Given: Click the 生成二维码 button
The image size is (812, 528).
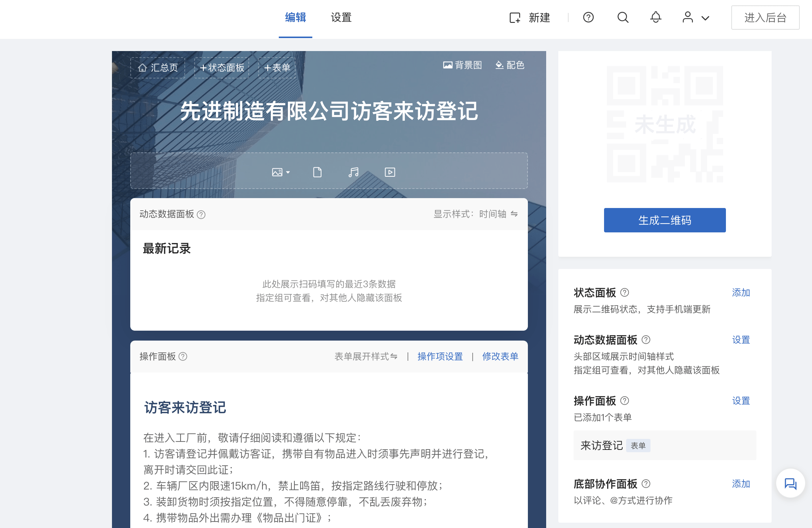Looking at the screenshot, I should coord(665,220).
